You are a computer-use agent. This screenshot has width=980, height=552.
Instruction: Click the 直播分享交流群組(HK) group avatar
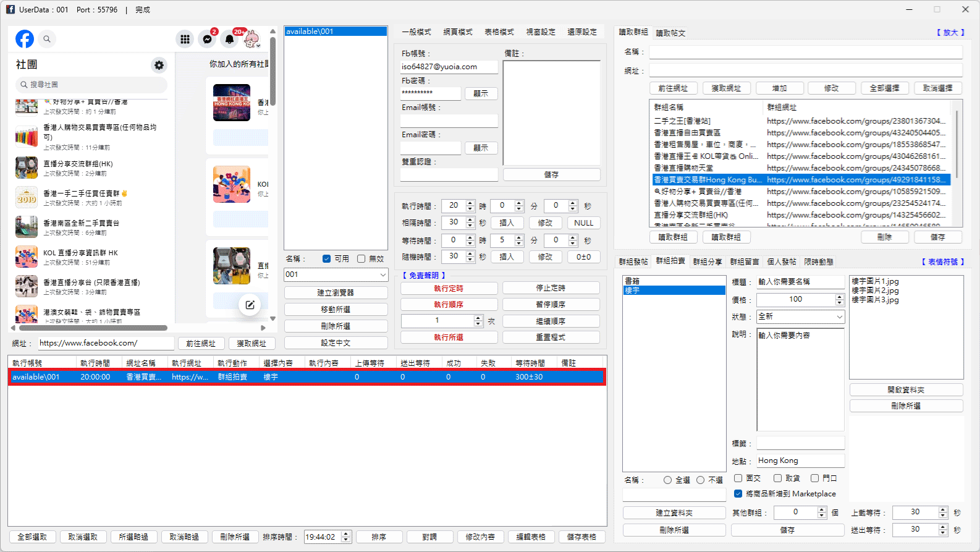[x=27, y=168]
